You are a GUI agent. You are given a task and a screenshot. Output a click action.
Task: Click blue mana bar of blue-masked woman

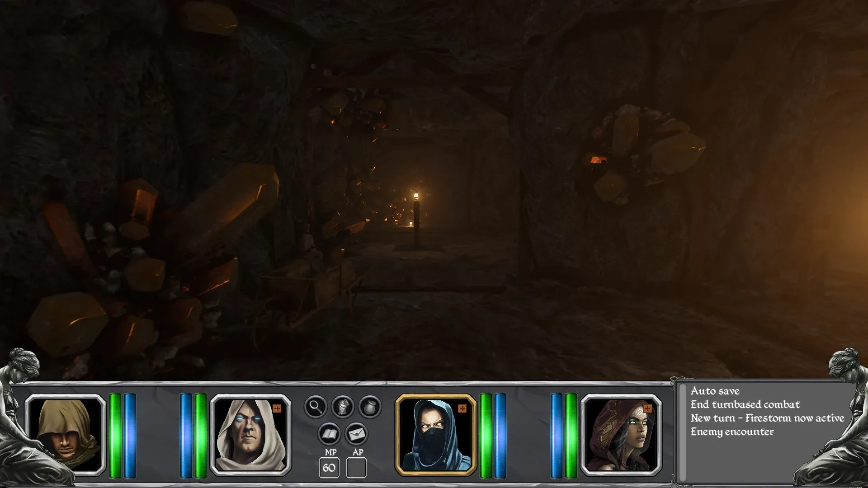click(x=500, y=435)
